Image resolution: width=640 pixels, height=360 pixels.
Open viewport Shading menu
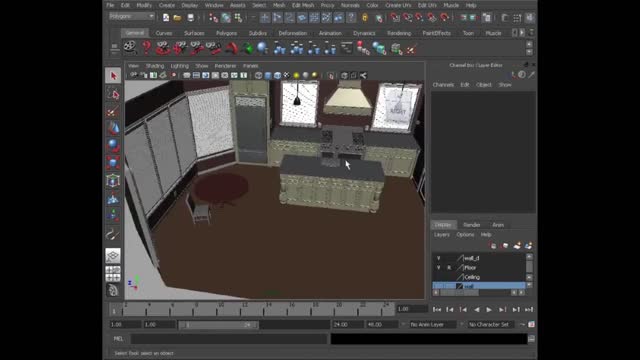coord(155,66)
